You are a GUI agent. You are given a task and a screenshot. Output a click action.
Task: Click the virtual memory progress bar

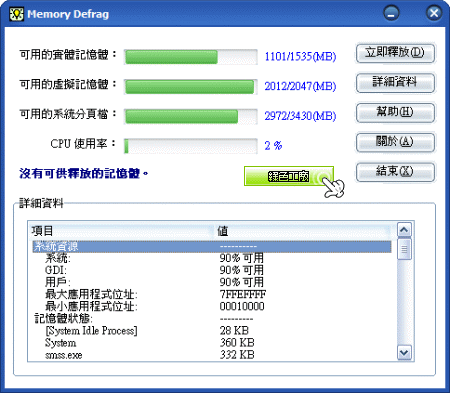pyautogui.click(x=191, y=87)
